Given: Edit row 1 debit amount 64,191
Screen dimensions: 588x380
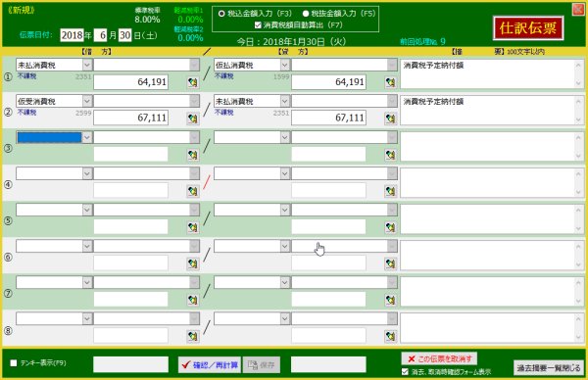Looking at the screenshot, I should 130,82.
